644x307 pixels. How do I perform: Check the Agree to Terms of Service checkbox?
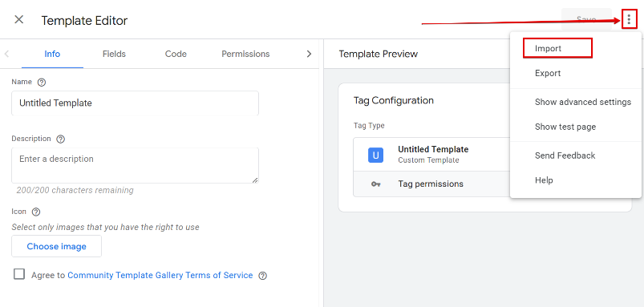click(19, 274)
